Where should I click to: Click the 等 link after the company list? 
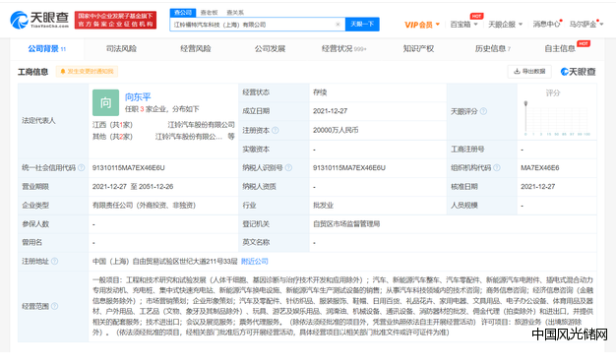231,137
